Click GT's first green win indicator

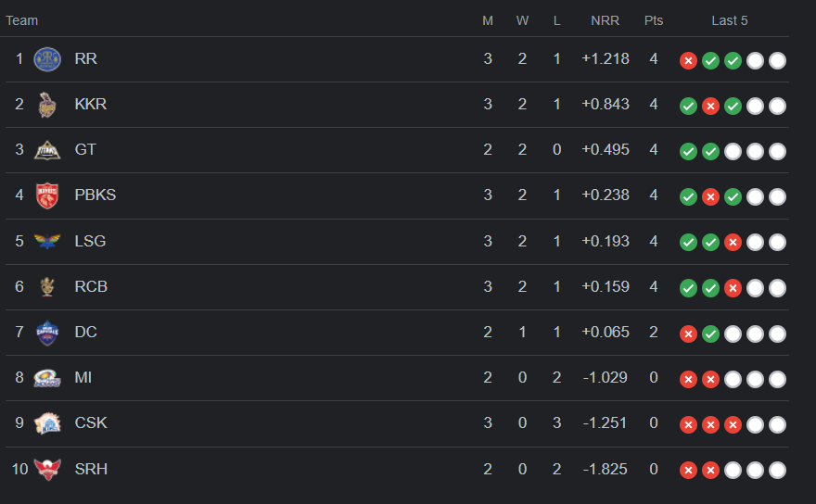pos(688,151)
